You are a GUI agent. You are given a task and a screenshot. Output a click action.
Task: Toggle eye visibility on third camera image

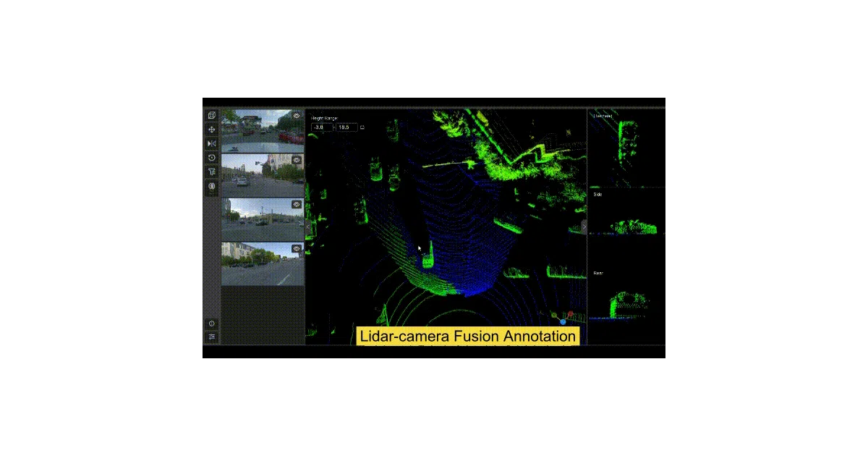pyautogui.click(x=297, y=204)
